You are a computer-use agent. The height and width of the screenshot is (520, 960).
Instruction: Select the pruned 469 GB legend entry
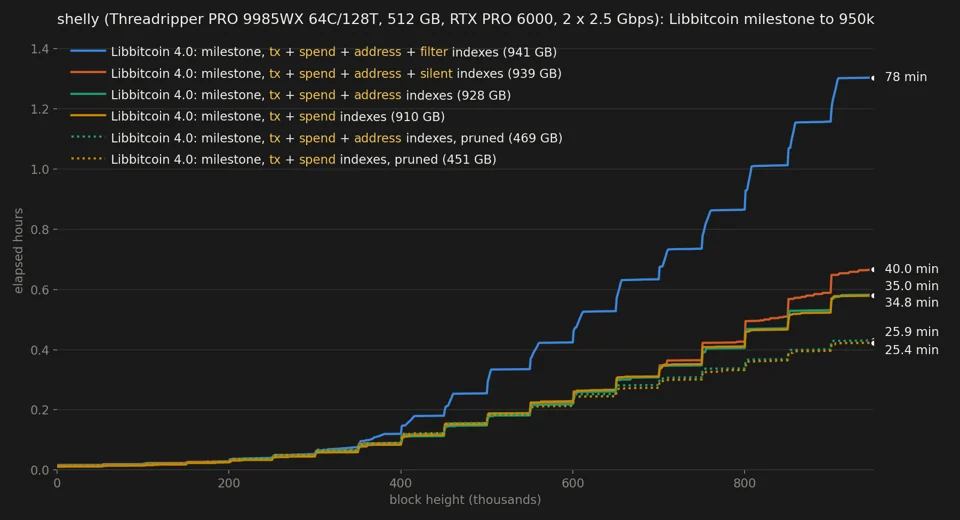pyautogui.click(x=337, y=138)
